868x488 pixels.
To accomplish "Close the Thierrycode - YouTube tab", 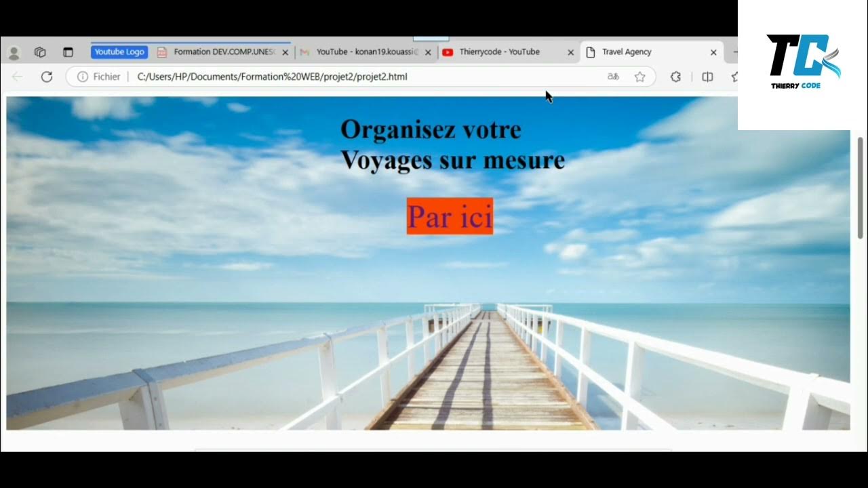I will pyautogui.click(x=571, y=52).
